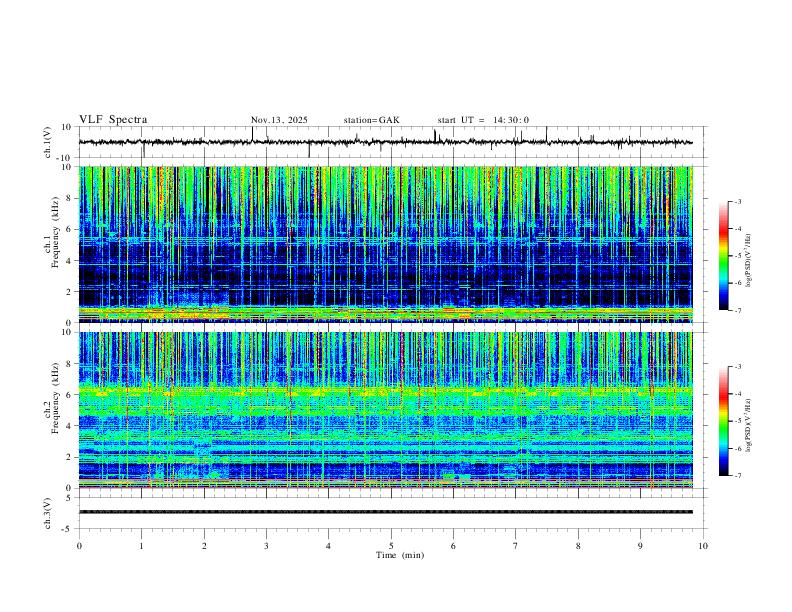The image size is (792, 612).
Task: Click the "Time (min)" axis label
Action: [x=400, y=555]
